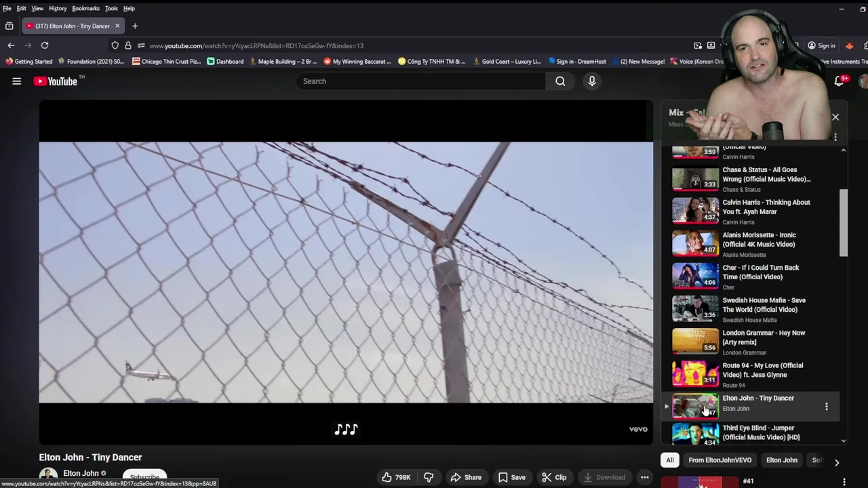The width and height of the screenshot is (868, 488).
Task: Open the History menu
Action: click(x=58, y=8)
